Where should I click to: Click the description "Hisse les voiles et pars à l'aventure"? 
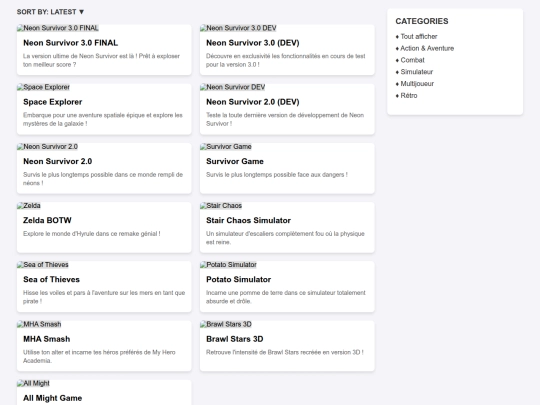pyautogui.click(x=104, y=297)
